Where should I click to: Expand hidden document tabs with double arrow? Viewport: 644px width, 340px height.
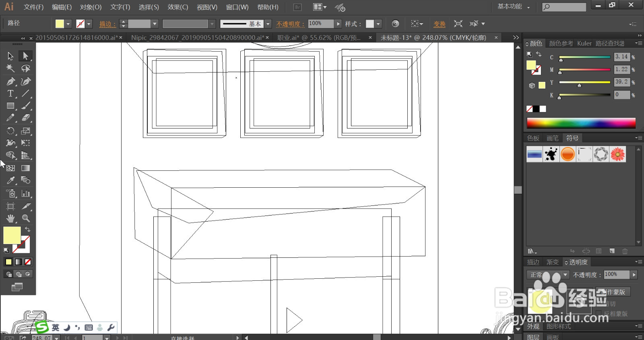(x=516, y=37)
